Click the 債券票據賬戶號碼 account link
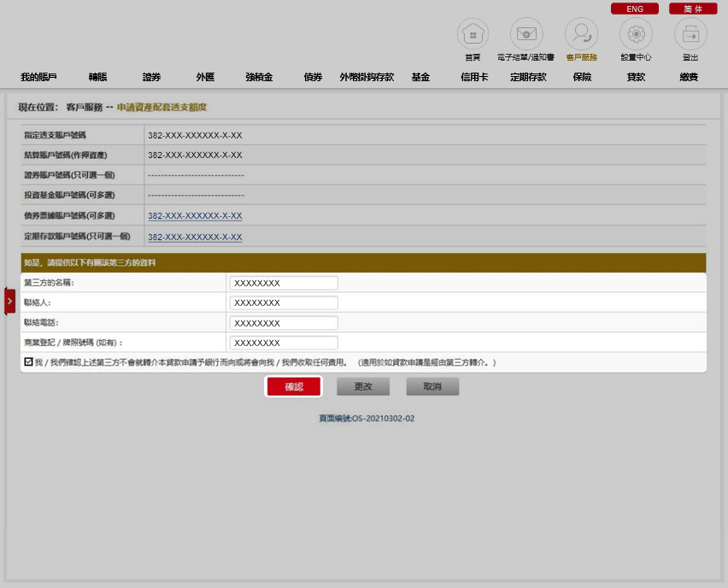This screenshot has width=728, height=588. pos(195,216)
